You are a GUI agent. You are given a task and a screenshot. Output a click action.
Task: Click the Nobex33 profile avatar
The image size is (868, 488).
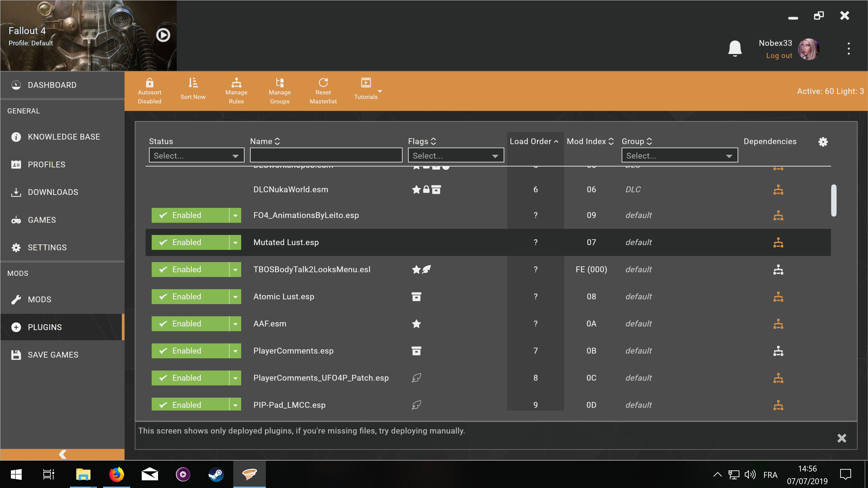tap(808, 49)
